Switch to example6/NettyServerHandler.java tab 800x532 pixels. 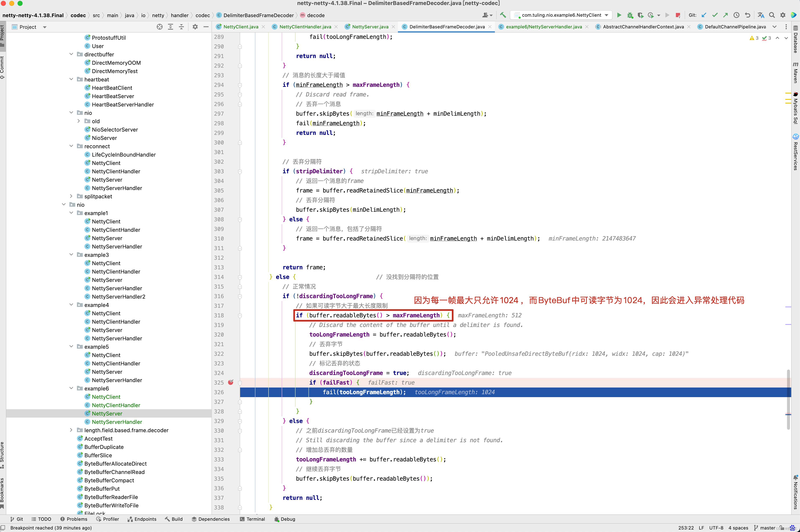point(544,27)
